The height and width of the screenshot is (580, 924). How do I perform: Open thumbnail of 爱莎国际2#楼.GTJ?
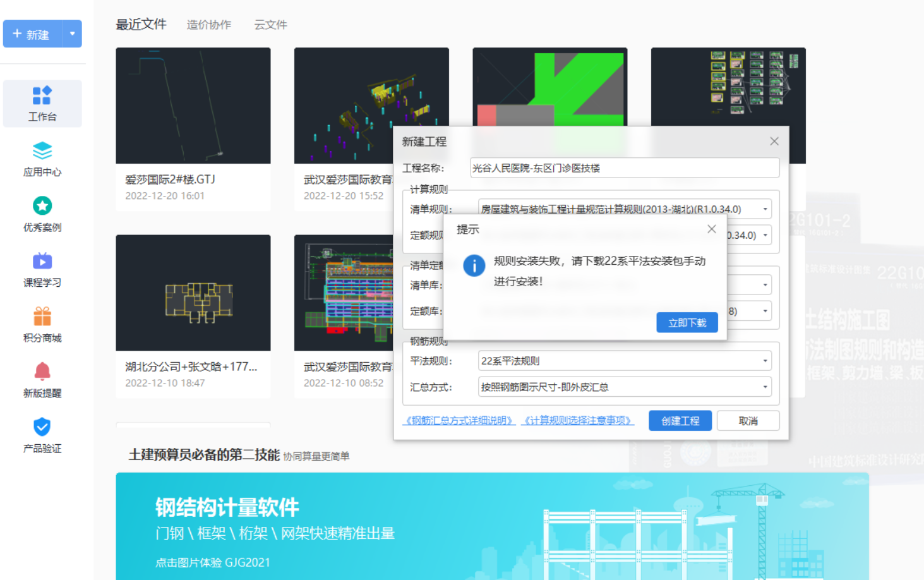[193, 106]
